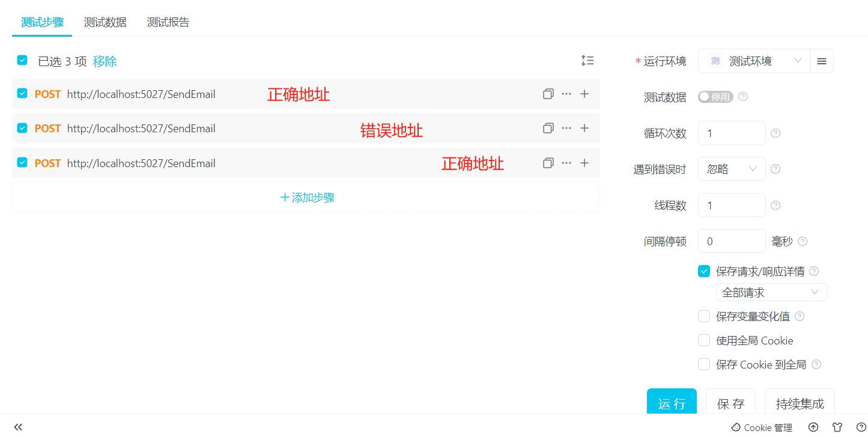This screenshot has height=437, width=868.
Task: Enable the 测试数据 switch
Action: click(715, 97)
